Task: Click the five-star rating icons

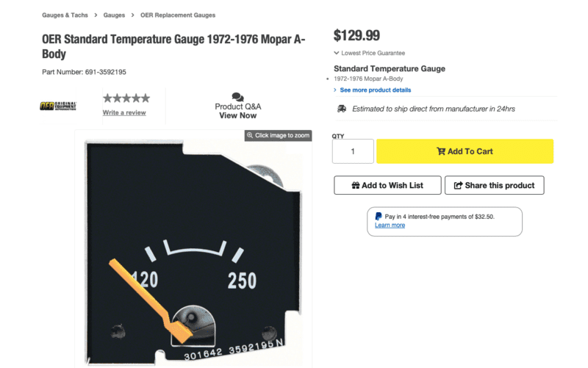Action: point(126,98)
